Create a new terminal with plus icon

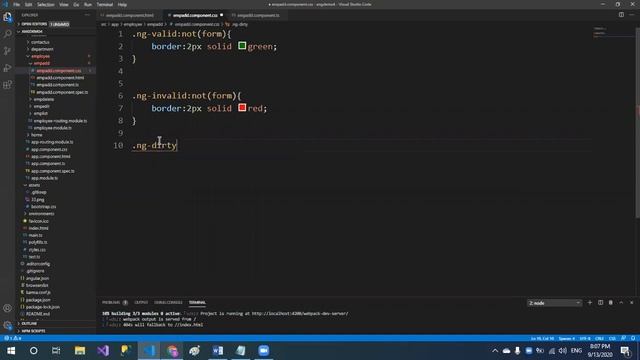[589, 302]
